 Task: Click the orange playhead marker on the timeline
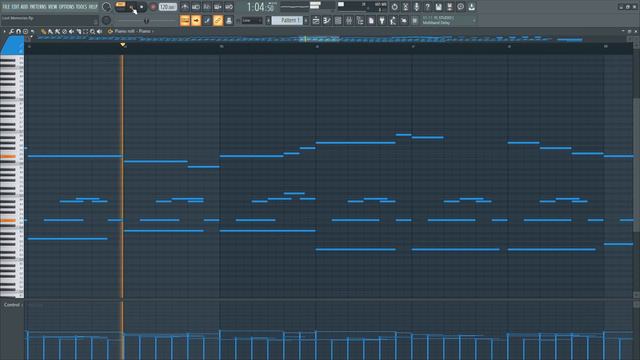click(x=123, y=44)
